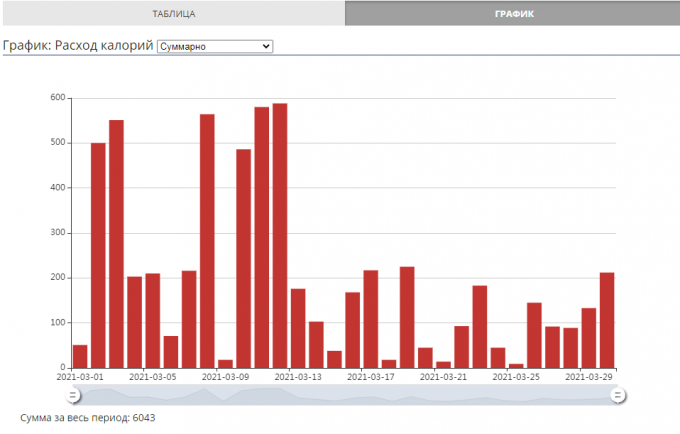
Task: Click the 200 y-axis label
Action: 58,277
